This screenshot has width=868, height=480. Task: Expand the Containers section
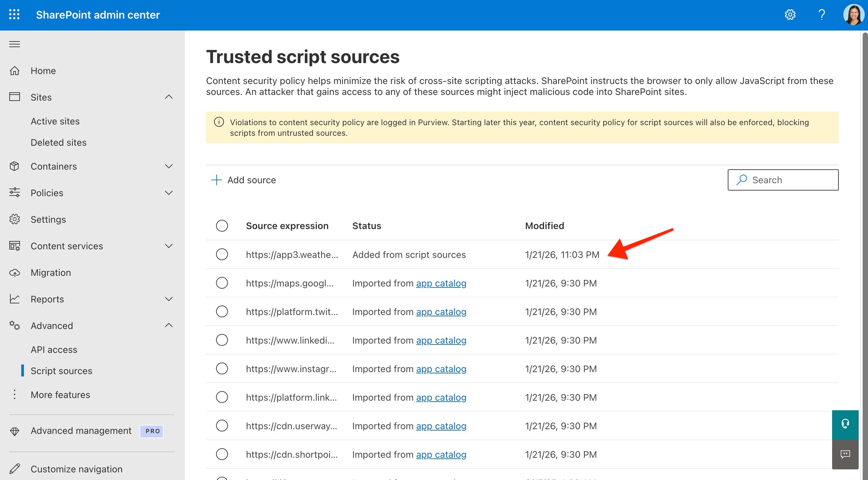[x=169, y=166]
